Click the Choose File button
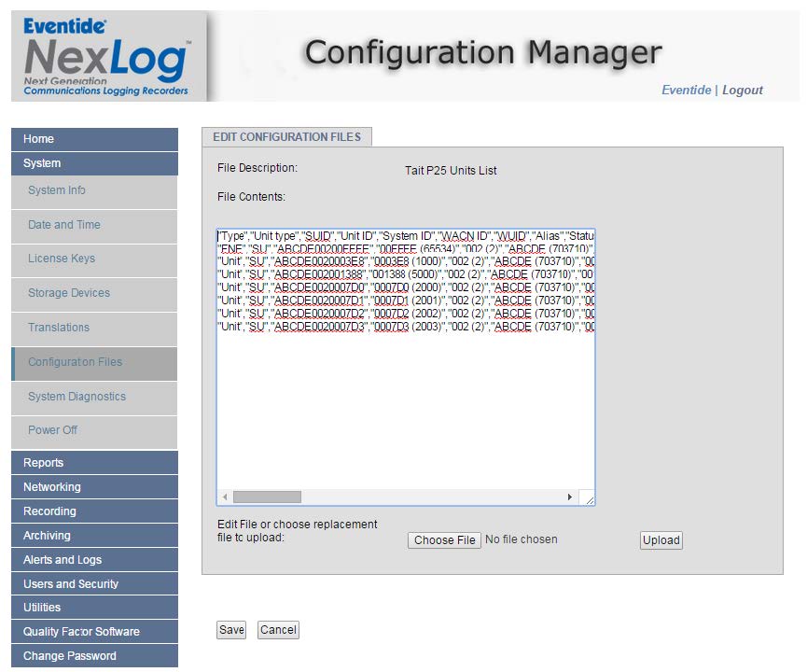The width and height of the screenshot is (807, 672). 444,540
